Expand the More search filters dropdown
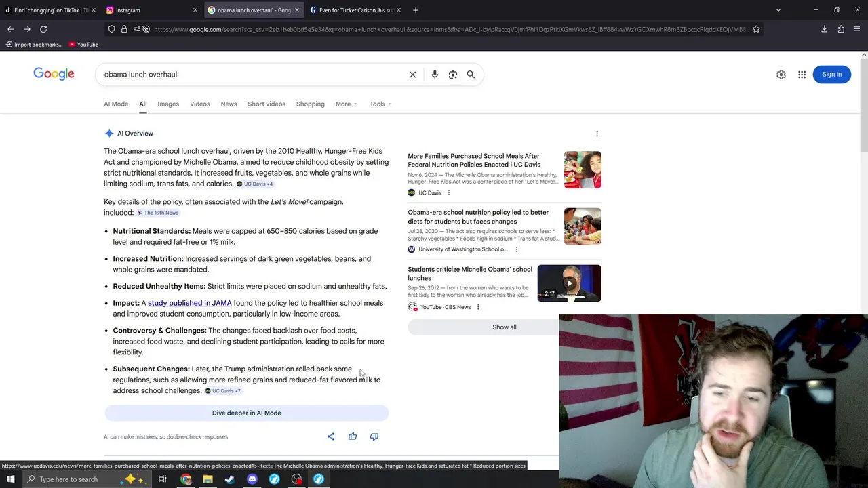868x488 pixels. [346, 104]
